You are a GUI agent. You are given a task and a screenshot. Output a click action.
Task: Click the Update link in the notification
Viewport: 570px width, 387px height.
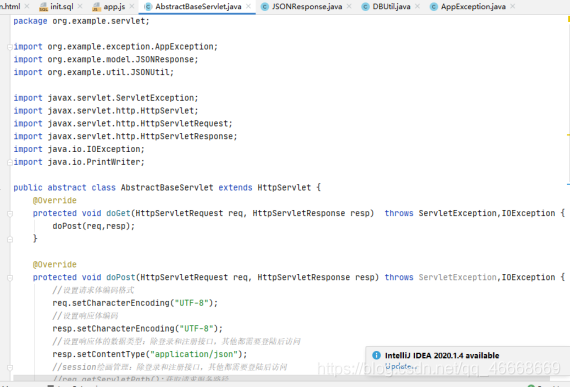(401, 366)
